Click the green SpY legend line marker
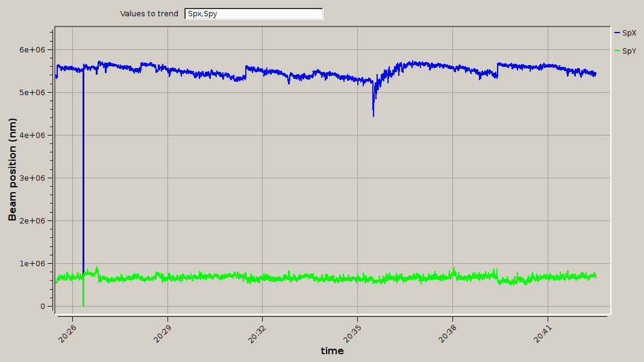 (616, 52)
